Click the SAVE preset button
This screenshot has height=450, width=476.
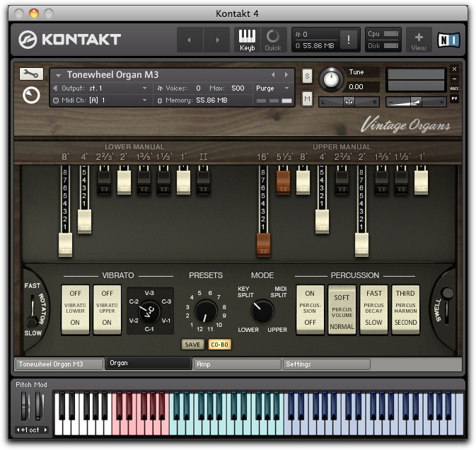tap(192, 345)
